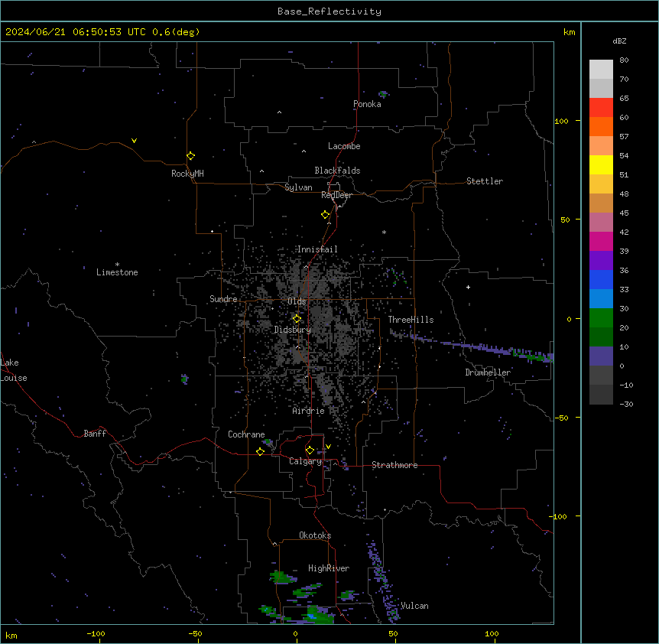Click the Vulcan town label
The width and height of the screenshot is (659, 644).
point(415,606)
